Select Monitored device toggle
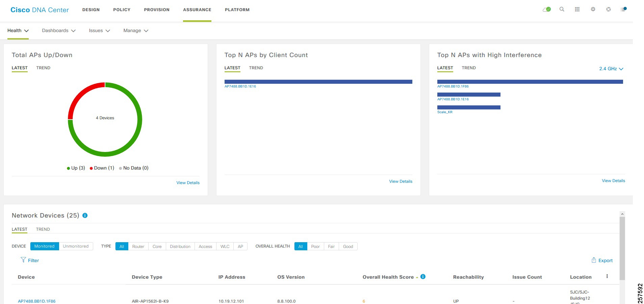644x304 pixels. coord(44,246)
